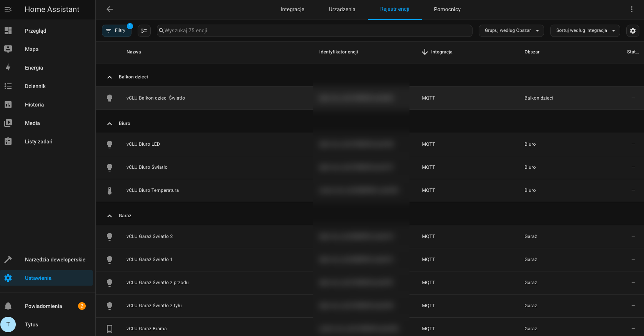
Task: Open the vCLU Balkon dzieci Światło entity name
Action: (x=156, y=98)
